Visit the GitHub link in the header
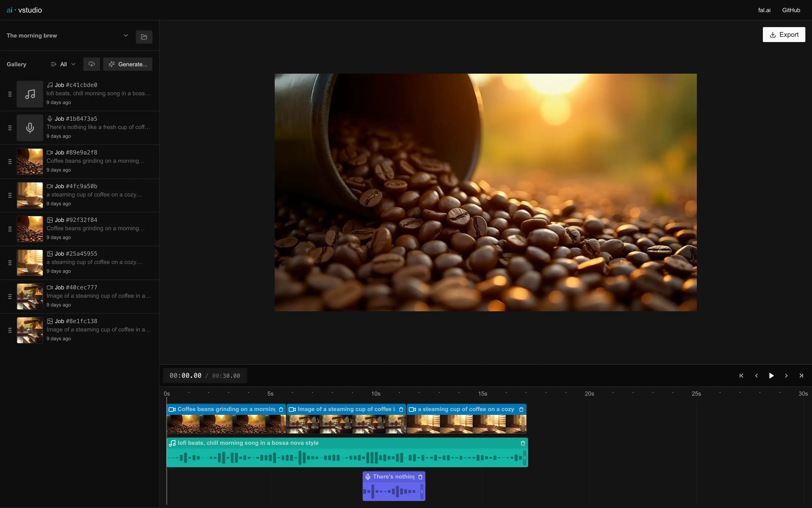 point(791,10)
